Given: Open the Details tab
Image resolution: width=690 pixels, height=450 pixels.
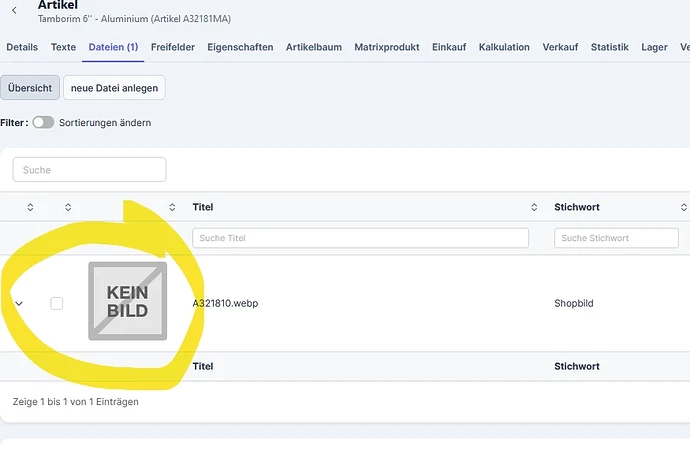Looking at the screenshot, I should tap(22, 47).
